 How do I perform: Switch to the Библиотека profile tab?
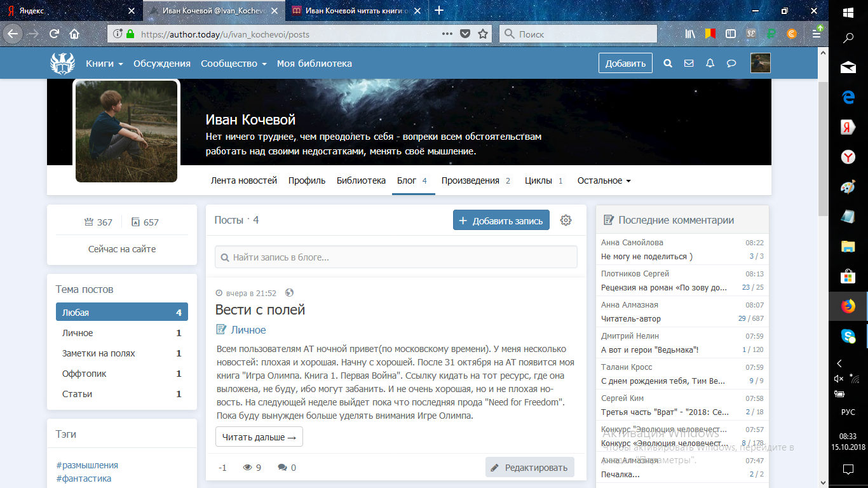[x=361, y=180]
